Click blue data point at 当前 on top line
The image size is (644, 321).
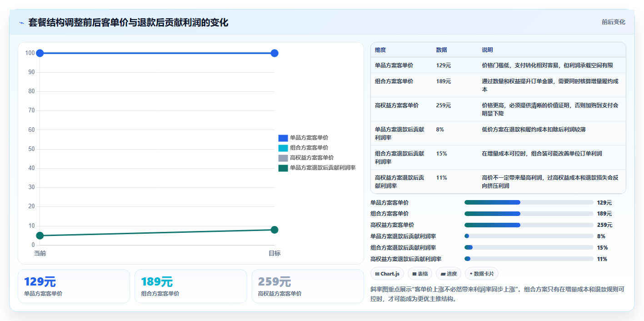40,53
